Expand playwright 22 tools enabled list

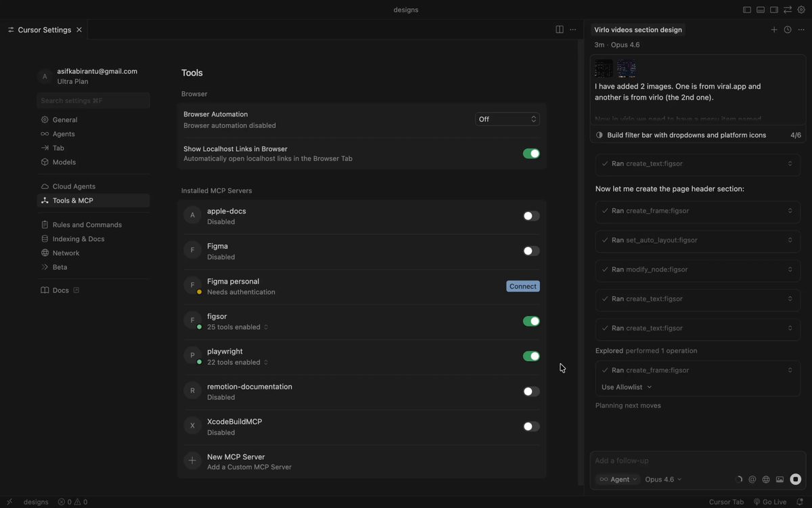coord(238,362)
